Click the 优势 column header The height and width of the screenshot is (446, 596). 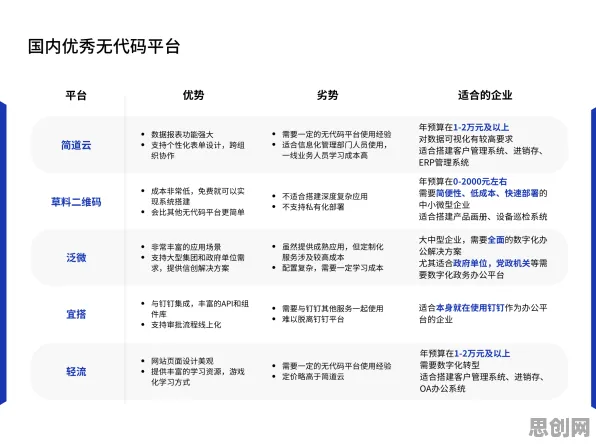tap(193, 95)
